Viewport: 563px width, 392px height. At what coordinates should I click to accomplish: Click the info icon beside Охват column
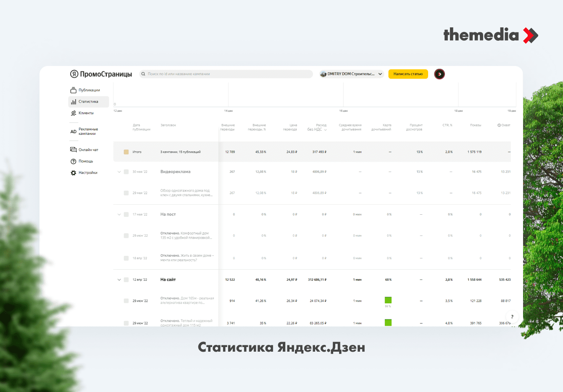tap(499, 125)
